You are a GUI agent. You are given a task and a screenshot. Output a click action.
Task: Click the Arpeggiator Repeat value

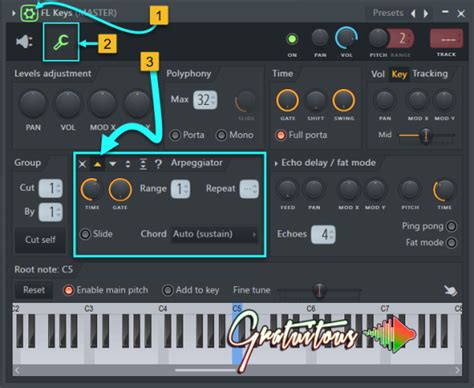coord(249,189)
